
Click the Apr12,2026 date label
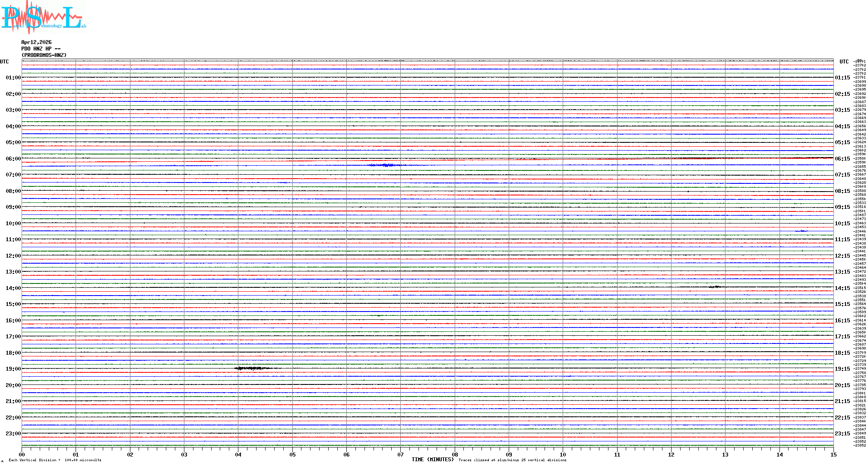click(x=36, y=42)
